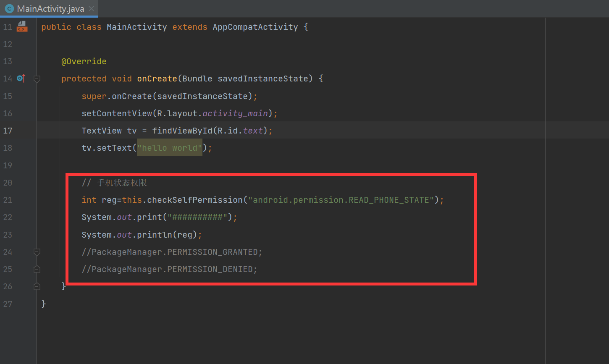609x364 pixels.
Task: Click the AppCompatActivity class name
Action: [255, 27]
